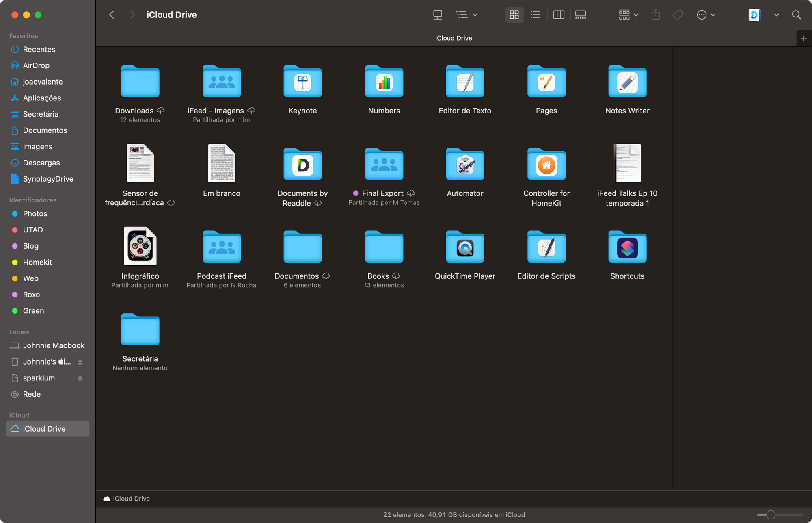812x523 pixels.
Task: Switch to list view
Action: click(536, 15)
